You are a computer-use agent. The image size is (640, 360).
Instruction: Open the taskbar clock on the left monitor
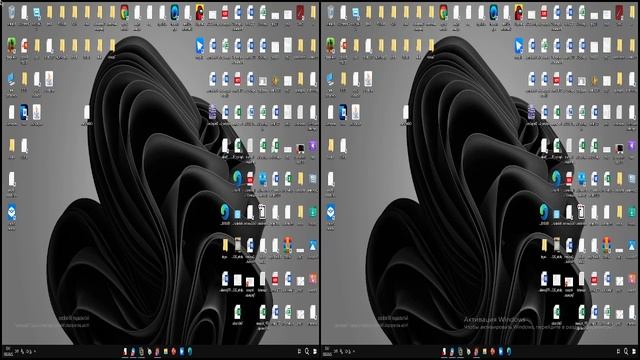pyautogui.click(x=8, y=351)
